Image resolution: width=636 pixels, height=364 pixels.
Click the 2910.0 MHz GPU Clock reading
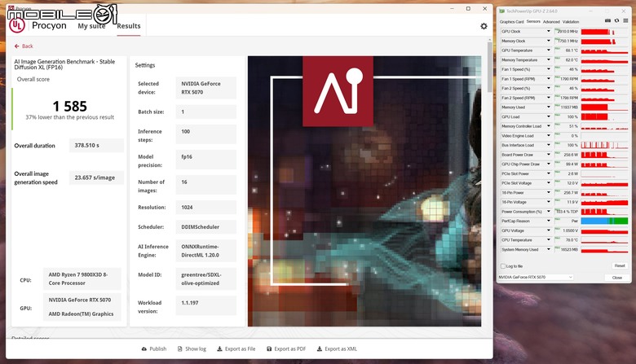tap(567, 31)
